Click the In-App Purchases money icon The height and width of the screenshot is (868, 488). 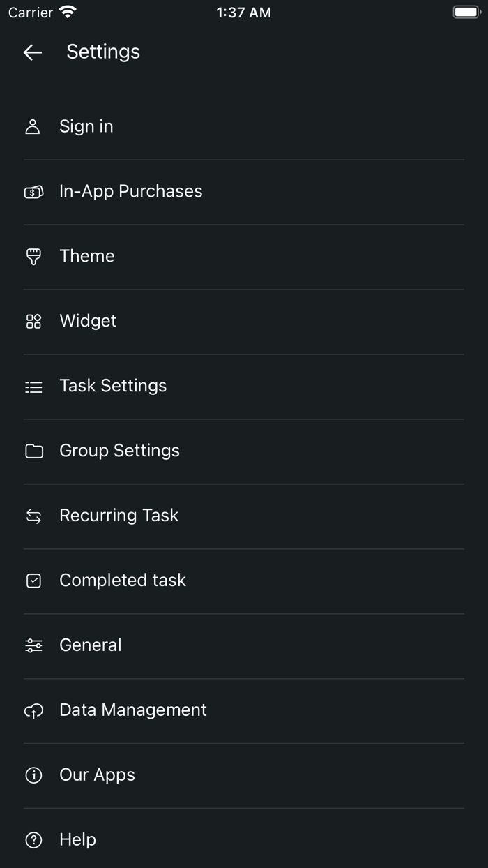click(33, 191)
